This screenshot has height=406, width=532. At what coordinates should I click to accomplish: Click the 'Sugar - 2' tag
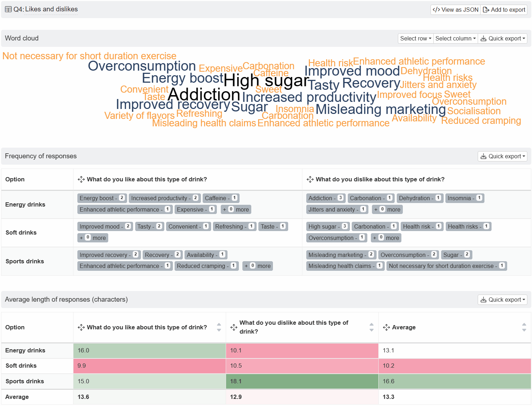point(456,255)
